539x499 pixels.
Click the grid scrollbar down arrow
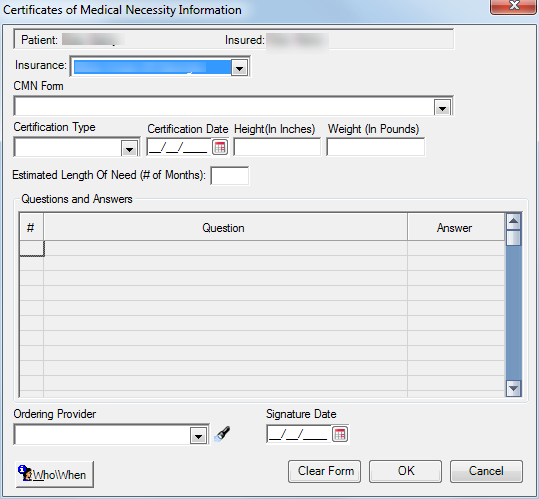click(x=514, y=389)
